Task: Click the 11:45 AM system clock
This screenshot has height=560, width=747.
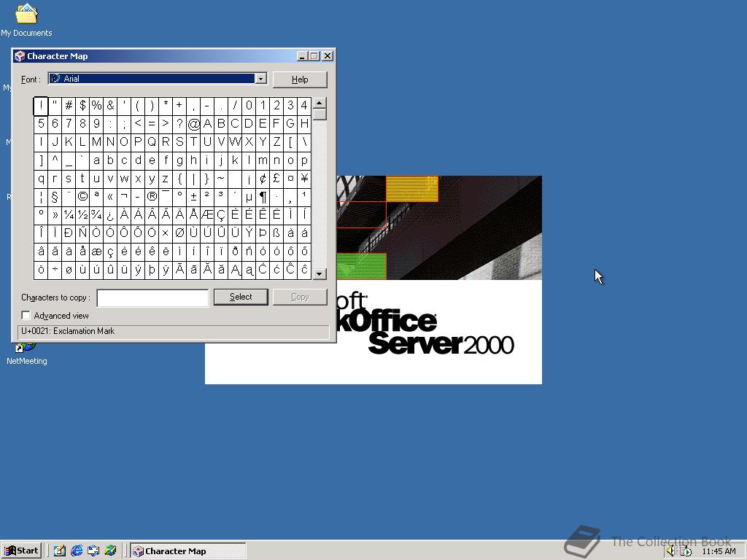Action: point(719,551)
